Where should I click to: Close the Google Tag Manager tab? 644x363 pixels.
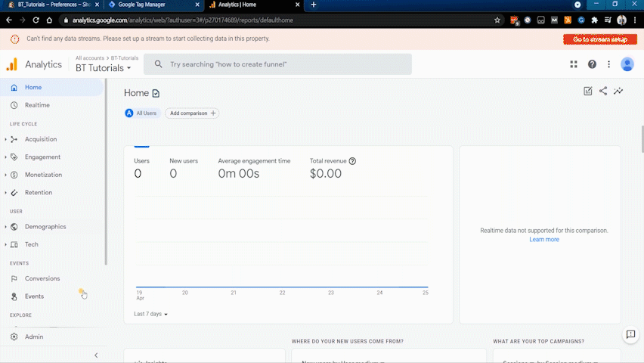197,5
